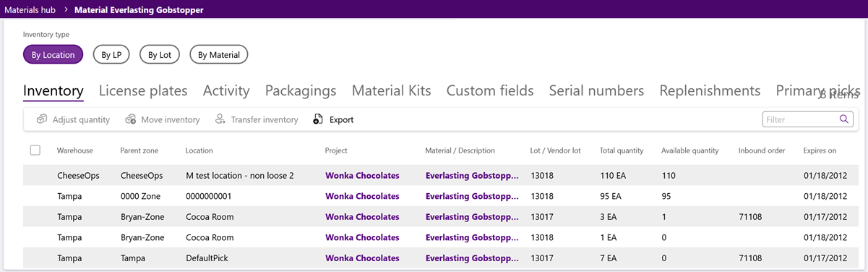Select the By Lot inventory type

160,54
